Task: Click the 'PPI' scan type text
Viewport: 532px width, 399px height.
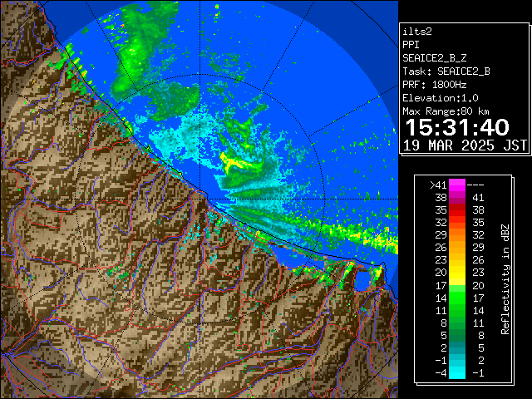Action: pyautogui.click(x=411, y=45)
